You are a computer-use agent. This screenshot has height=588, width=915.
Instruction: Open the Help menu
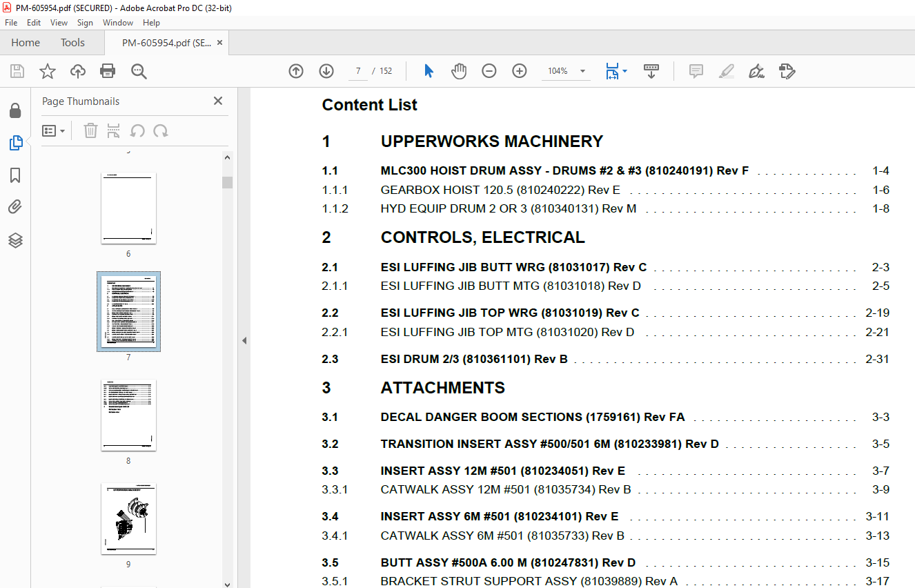151,23
